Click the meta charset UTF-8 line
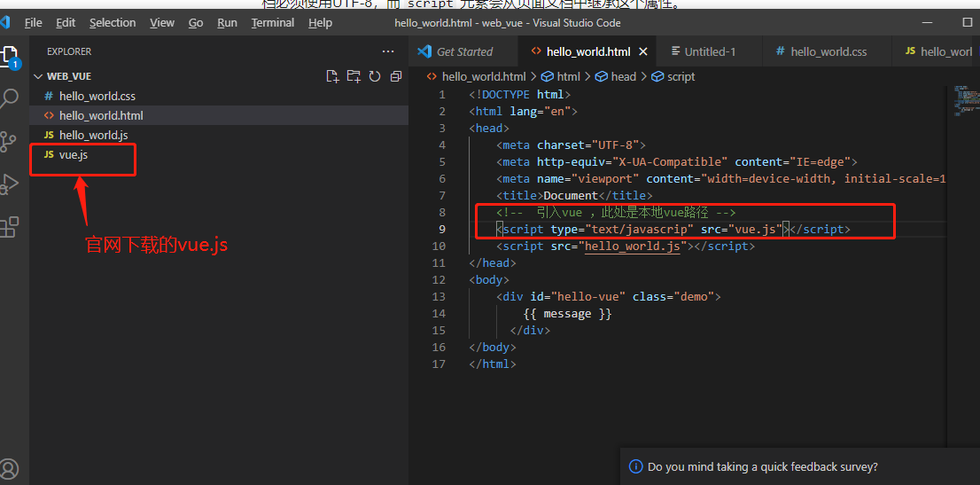This screenshot has height=485, width=980. point(572,145)
